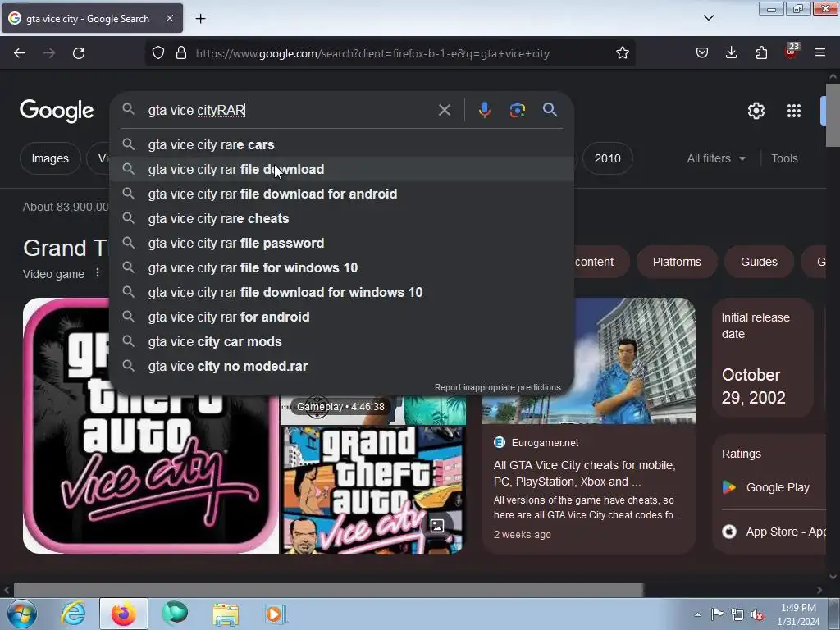Screen dimensions: 840x630
Task: Pick suggestion 'gta vice city rar file password'
Action: point(342,243)
